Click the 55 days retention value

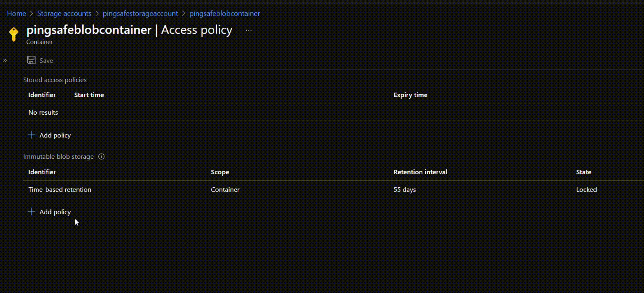pyautogui.click(x=404, y=190)
